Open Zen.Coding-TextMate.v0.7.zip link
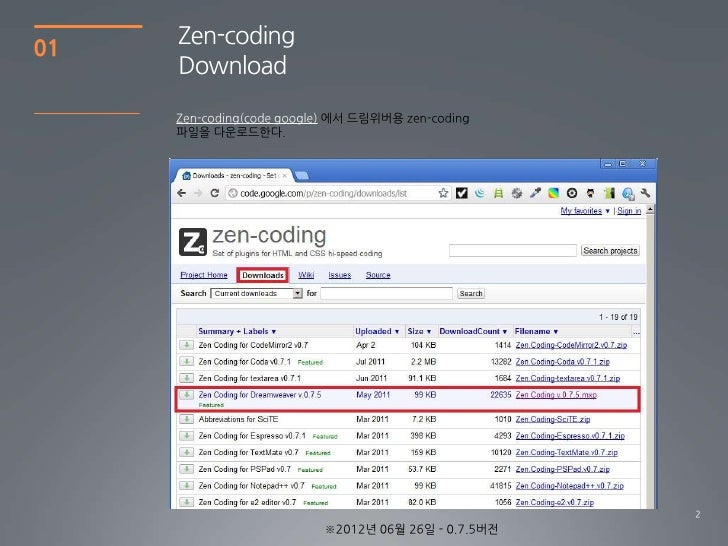This screenshot has width=728, height=546. click(x=567, y=452)
